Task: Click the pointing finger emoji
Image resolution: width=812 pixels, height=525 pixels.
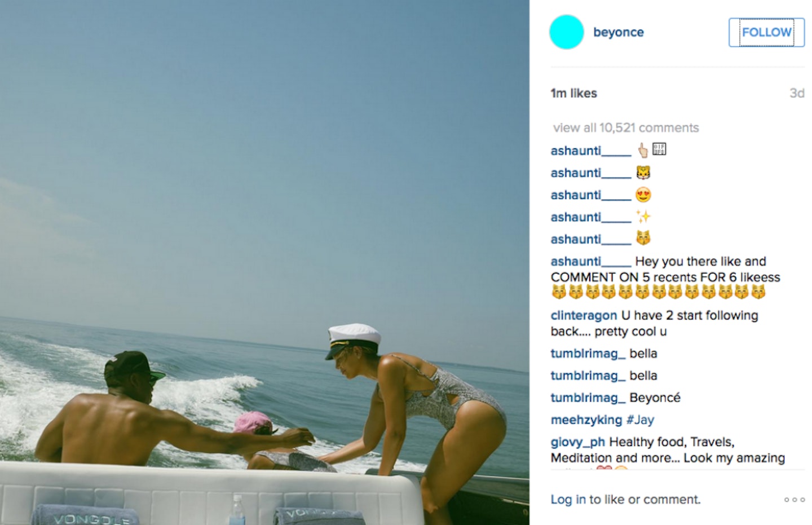Action: 642,150
